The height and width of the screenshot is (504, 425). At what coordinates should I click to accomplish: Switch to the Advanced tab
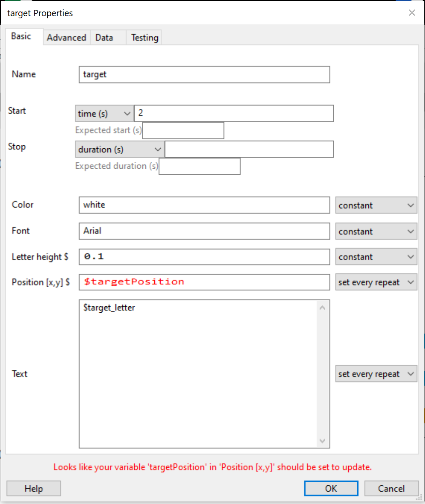tap(66, 37)
